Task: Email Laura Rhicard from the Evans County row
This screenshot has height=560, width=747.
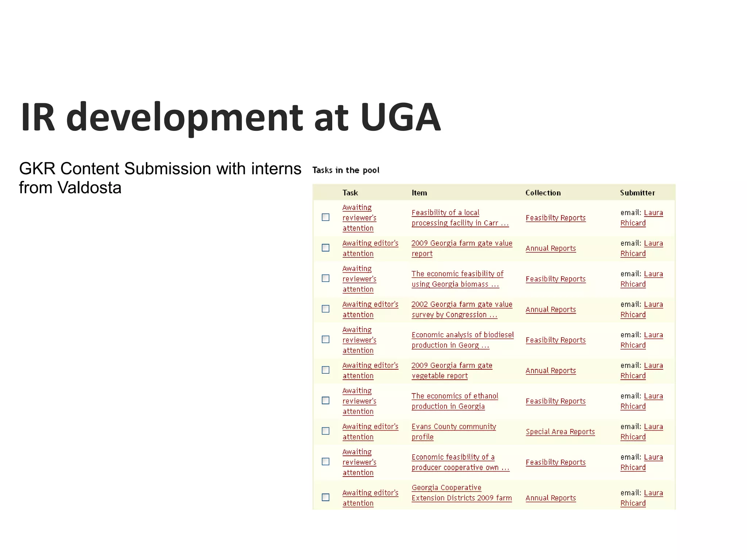Action: (642, 432)
